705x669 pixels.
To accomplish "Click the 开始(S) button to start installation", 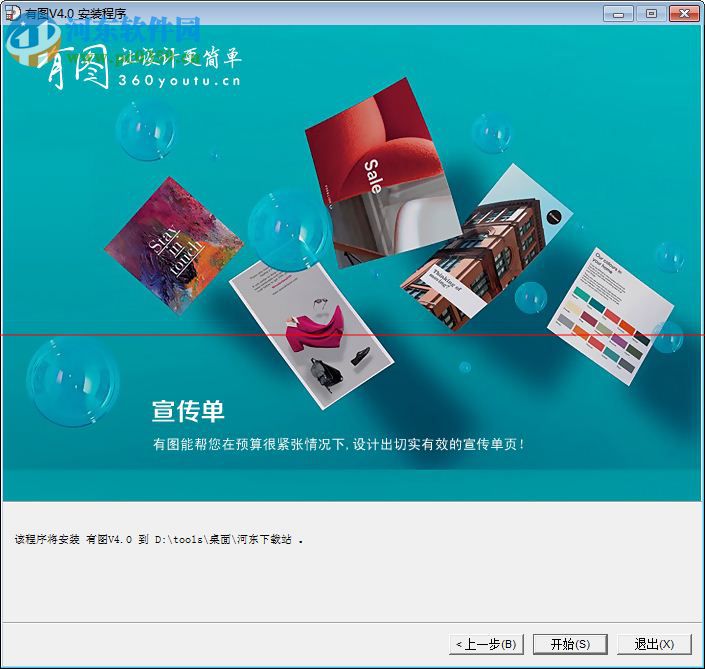I will tap(570, 644).
